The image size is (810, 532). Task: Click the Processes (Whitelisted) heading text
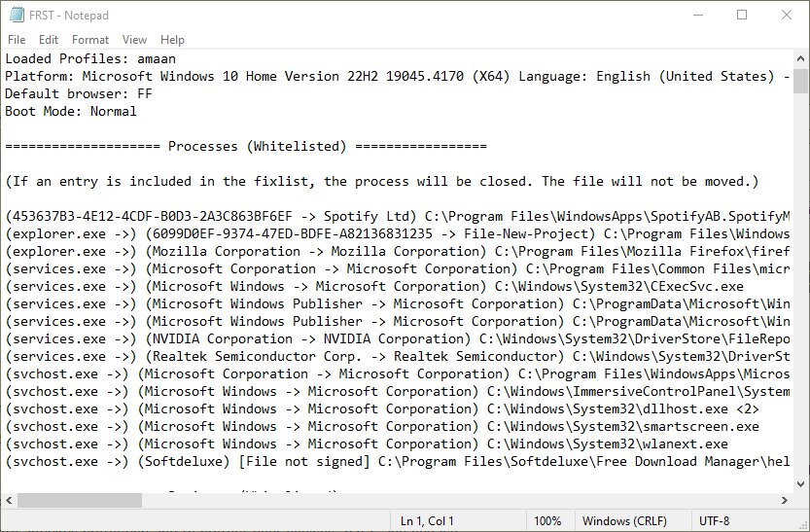257,146
